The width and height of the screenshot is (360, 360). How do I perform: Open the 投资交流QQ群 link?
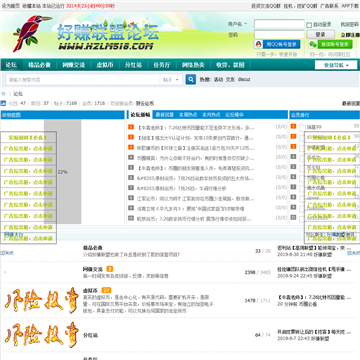[266, 6]
